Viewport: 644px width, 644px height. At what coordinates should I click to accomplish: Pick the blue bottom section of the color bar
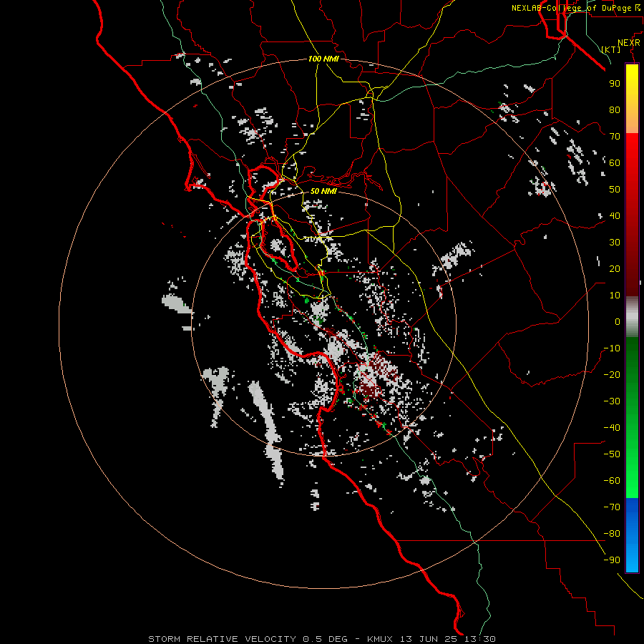[x=632, y=535]
